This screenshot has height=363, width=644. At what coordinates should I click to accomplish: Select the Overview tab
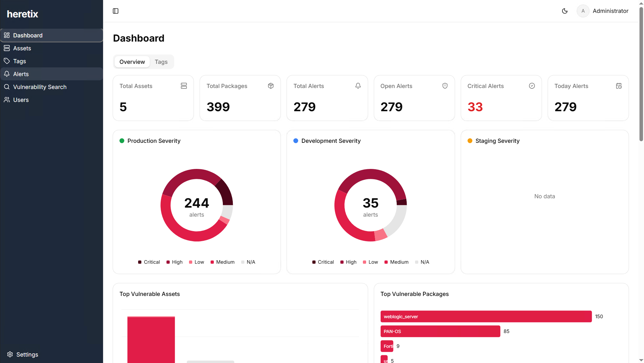click(x=132, y=62)
